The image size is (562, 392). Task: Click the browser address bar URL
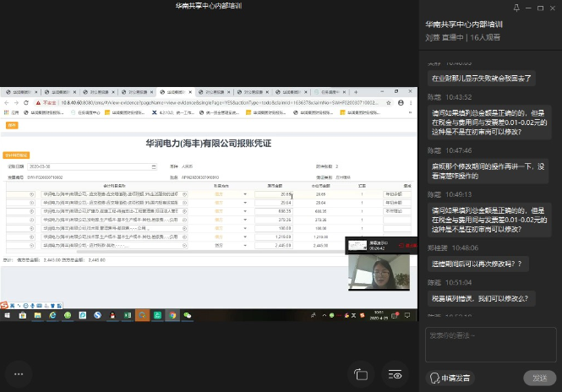click(x=220, y=103)
